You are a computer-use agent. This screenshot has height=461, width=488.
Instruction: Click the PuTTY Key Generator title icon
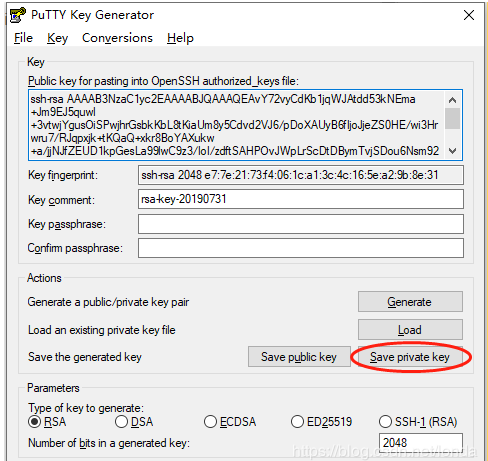[x=18, y=15]
